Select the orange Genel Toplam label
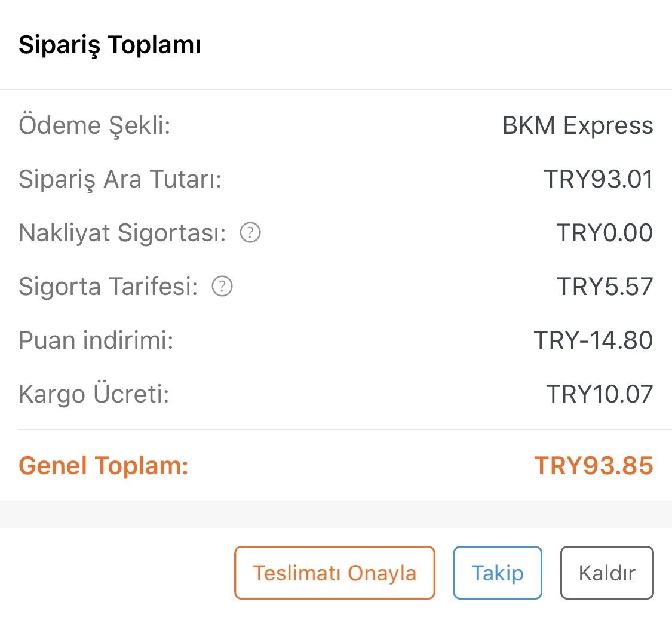 (x=104, y=466)
